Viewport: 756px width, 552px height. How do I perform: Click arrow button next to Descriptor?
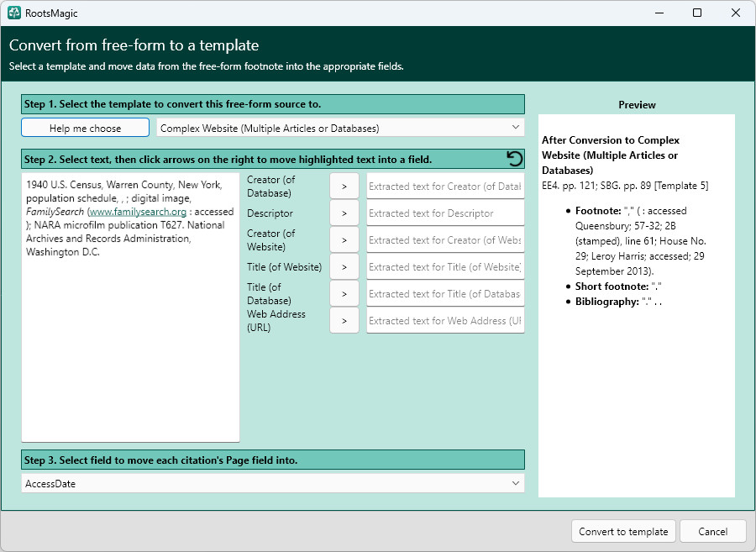(x=344, y=213)
